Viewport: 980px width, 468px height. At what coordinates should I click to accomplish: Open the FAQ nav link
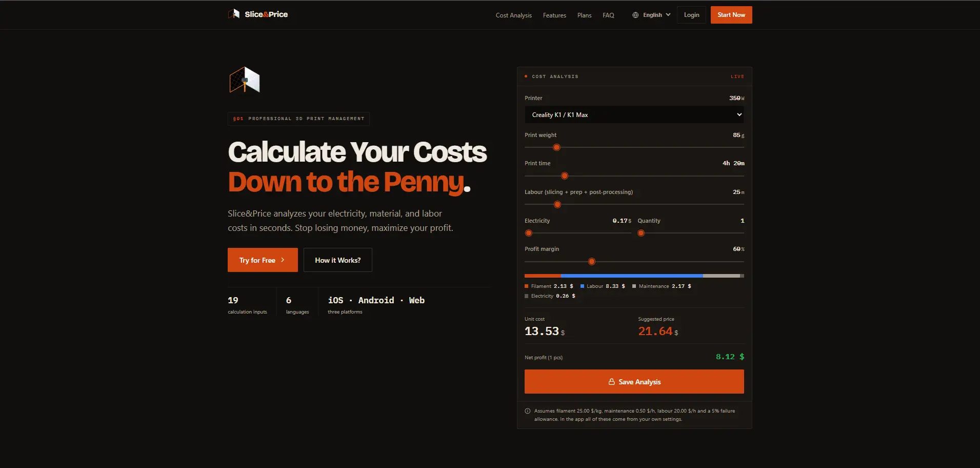[x=608, y=15]
